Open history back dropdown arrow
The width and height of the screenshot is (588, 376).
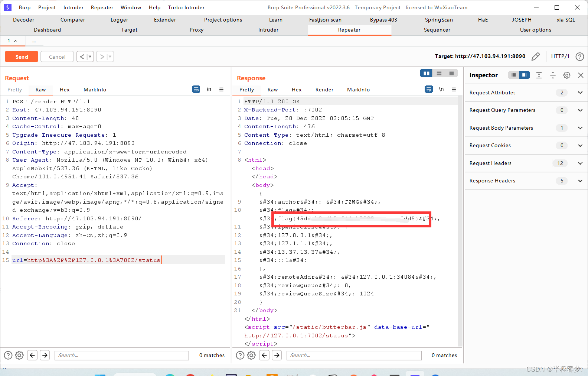click(x=90, y=56)
